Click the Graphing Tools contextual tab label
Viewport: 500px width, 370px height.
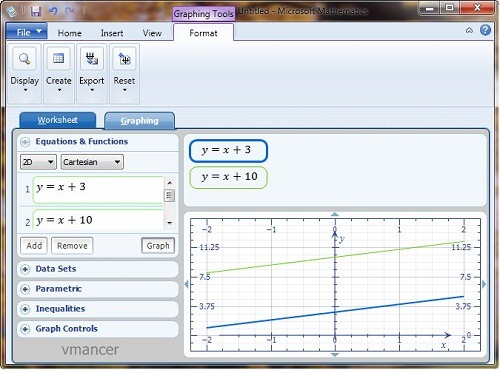pos(203,14)
